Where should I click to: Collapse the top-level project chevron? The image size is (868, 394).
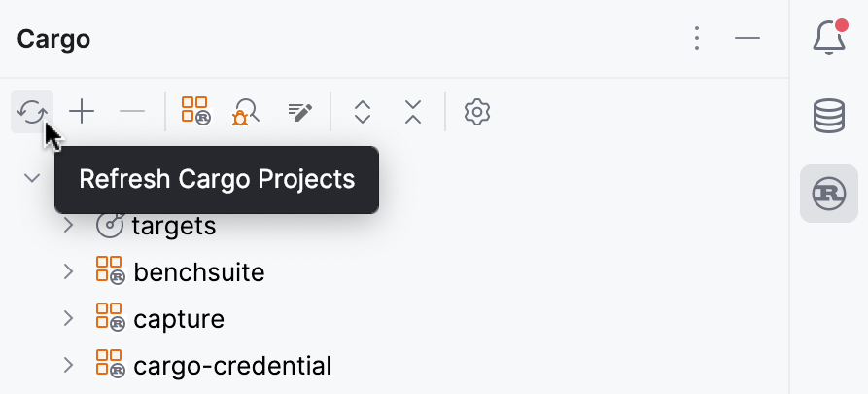coord(32,178)
